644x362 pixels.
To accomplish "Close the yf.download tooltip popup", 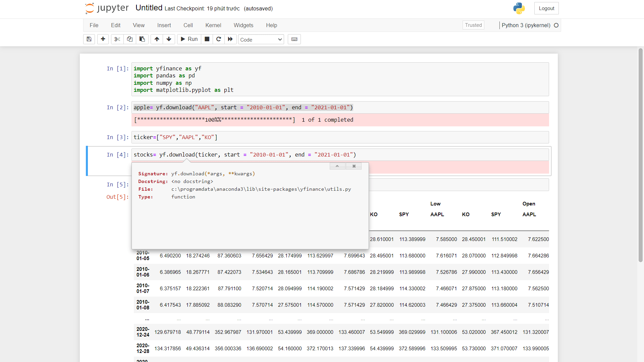I will point(354,166).
